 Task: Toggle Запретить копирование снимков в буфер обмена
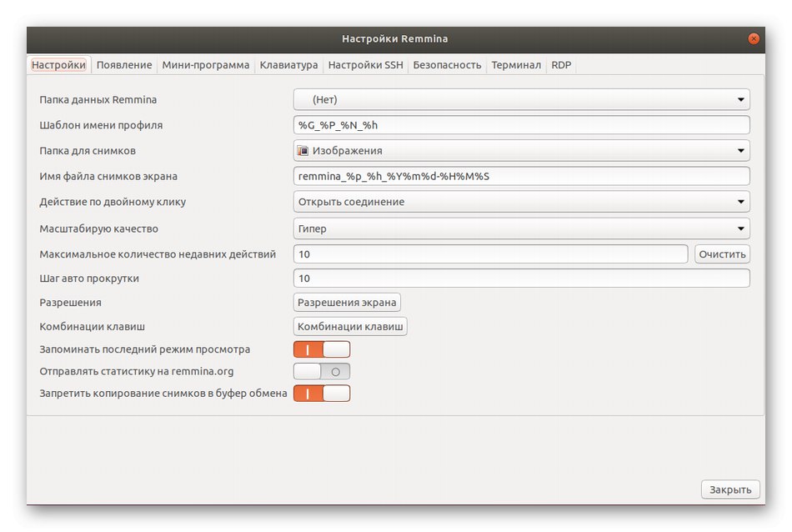click(x=322, y=393)
